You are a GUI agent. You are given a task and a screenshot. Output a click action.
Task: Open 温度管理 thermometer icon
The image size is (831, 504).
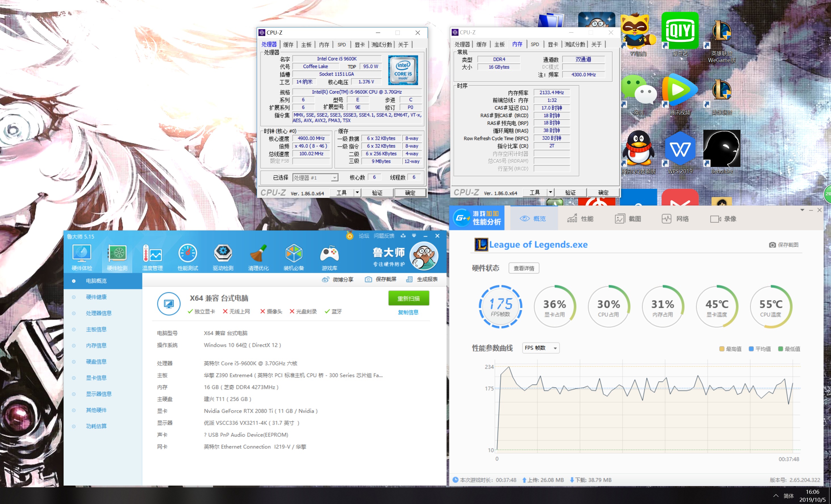pos(152,257)
